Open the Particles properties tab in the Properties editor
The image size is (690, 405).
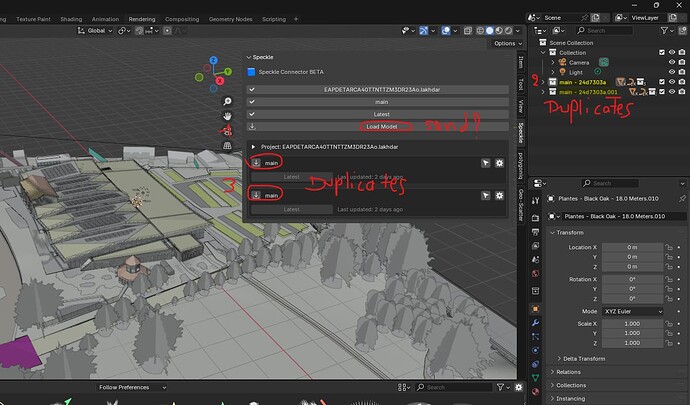536,336
